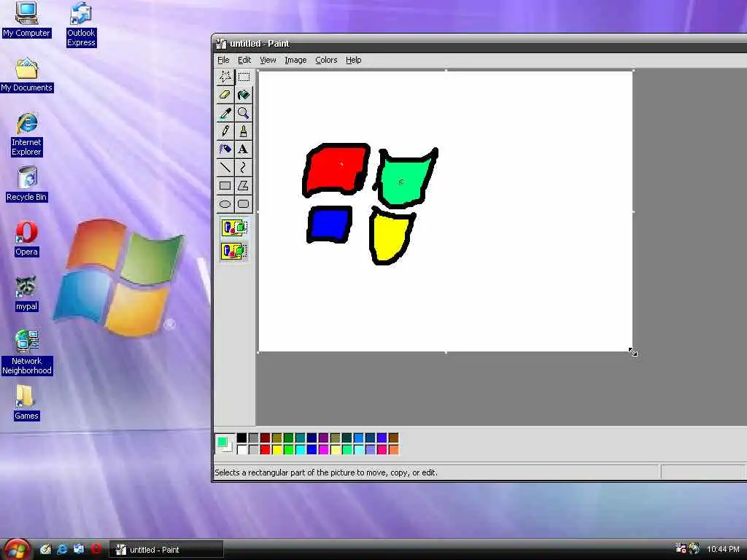Choose the Brush tool
Image resolution: width=747 pixels, height=560 pixels.
click(x=244, y=131)
